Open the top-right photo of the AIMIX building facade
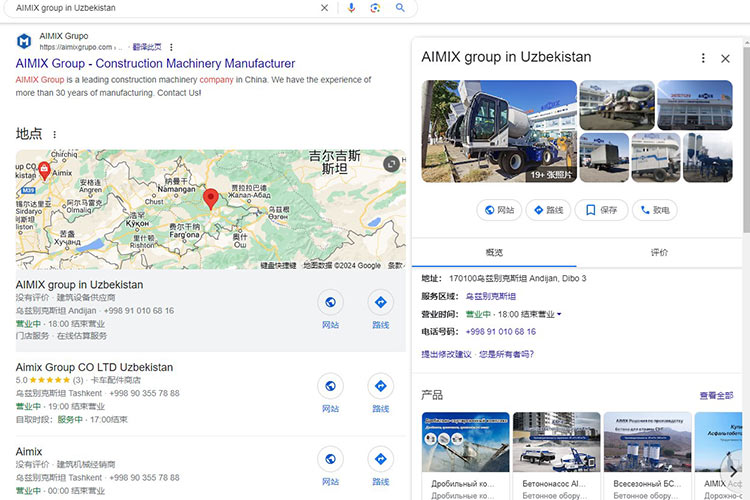This screenshot has width=750, height=500. click(695, 105)
